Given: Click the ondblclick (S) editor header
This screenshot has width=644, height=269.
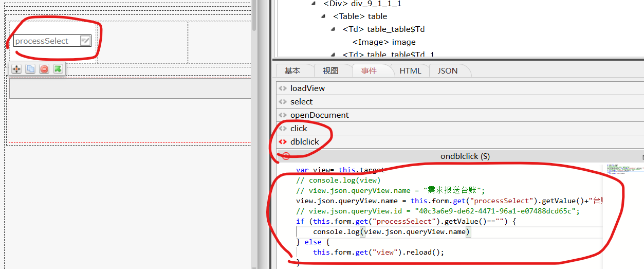Looking at the screenshot, I should click(460, 156).
